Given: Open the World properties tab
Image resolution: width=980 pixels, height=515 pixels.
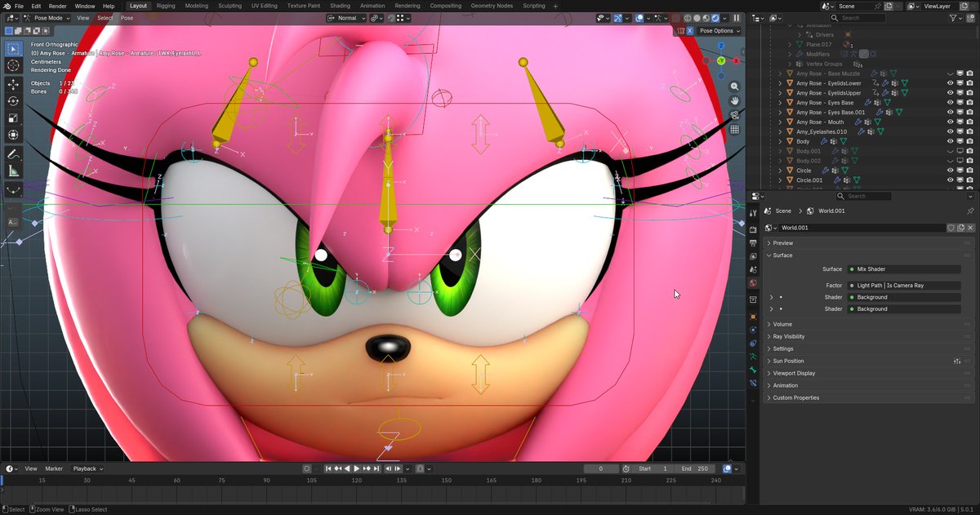Looking at the screenshot, I should (753, 283).
